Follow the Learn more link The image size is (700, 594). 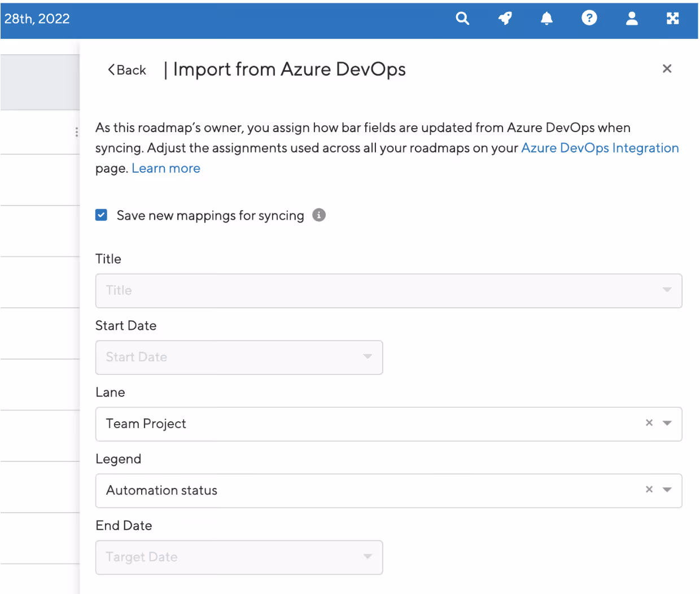[x=166, y=168]
